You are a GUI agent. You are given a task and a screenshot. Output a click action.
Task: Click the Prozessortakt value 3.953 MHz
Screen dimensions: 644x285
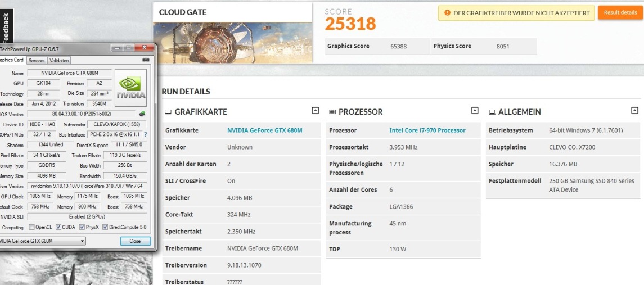403,147
